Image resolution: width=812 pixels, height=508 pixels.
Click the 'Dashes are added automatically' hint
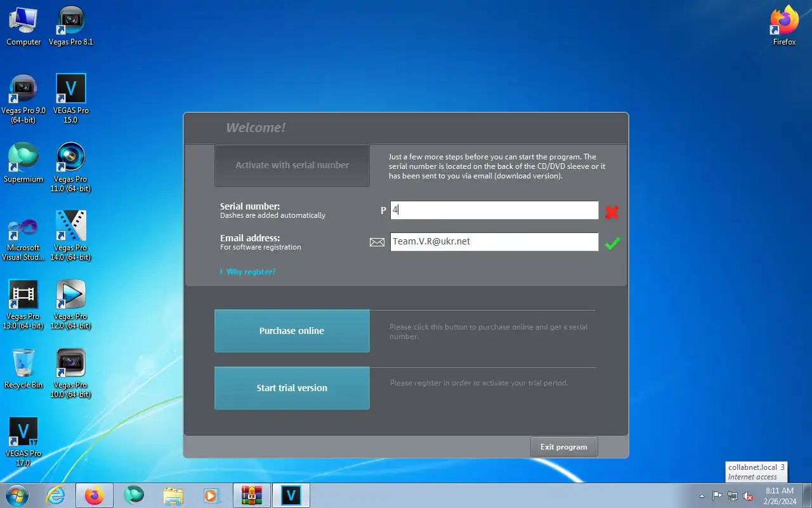[273, 215]
